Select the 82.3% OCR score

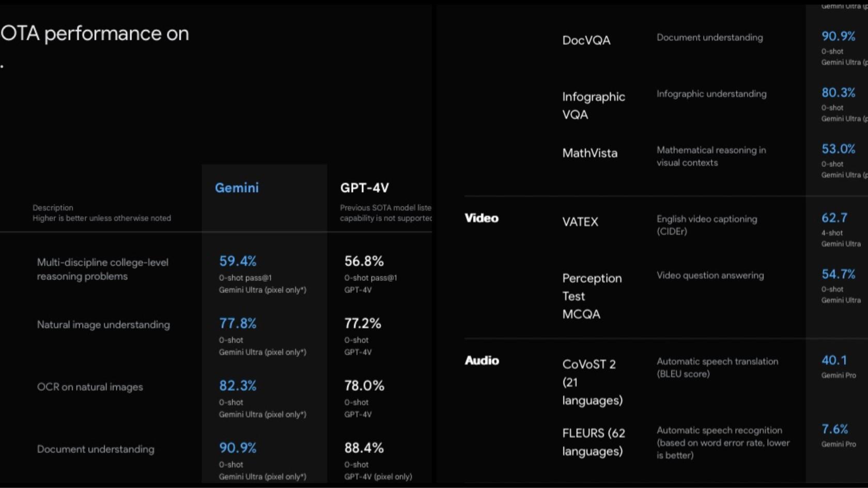(x=238, y=386)
